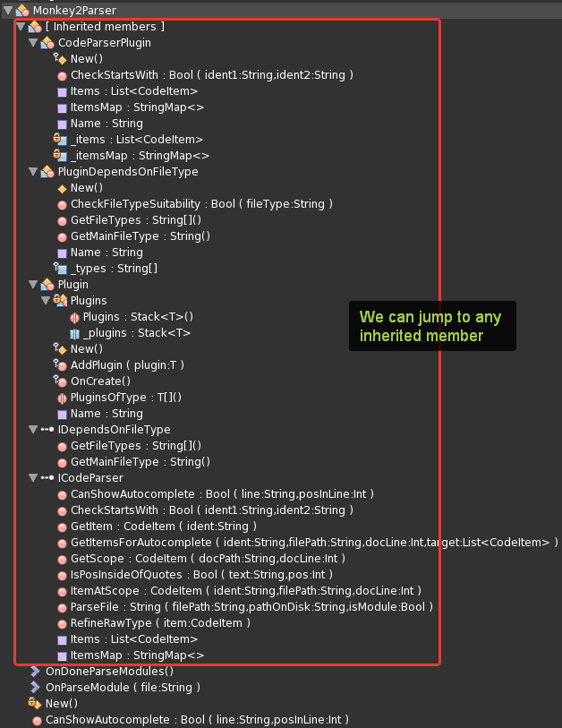The height and width of the screenshot is (728, 562).
Task: Collapse the Inherited members group
Action: point(21,27)
